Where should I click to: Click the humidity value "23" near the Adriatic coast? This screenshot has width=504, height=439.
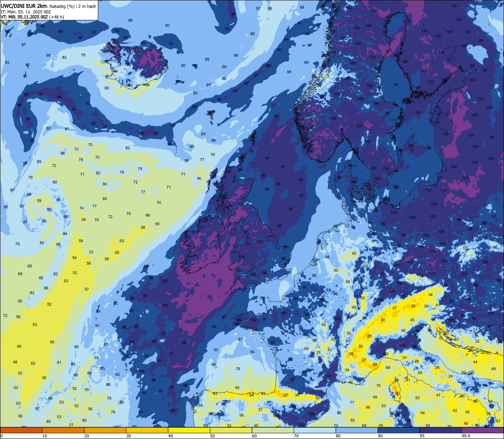(446, 333)
